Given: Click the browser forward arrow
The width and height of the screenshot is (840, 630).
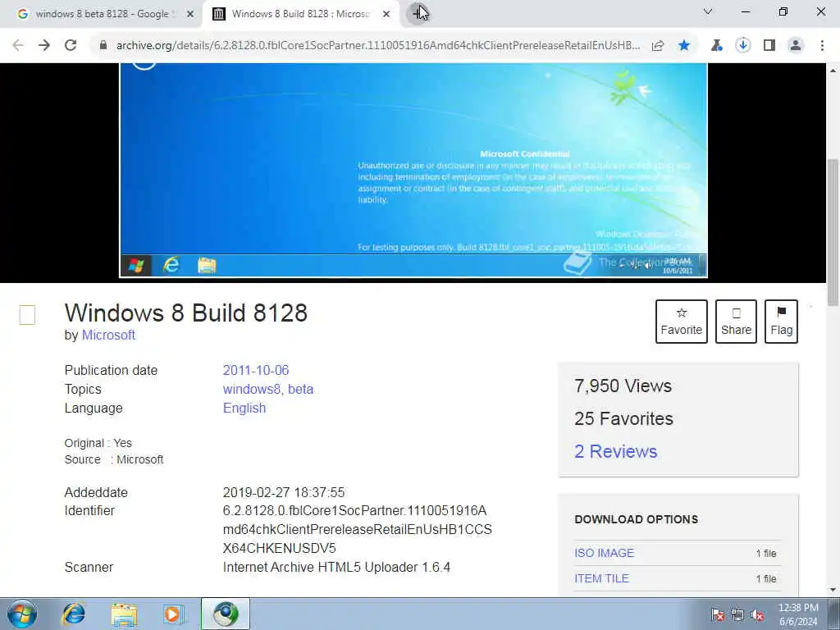Looking at the screenshot, I should pyautogui.click(x=44, y=46).
